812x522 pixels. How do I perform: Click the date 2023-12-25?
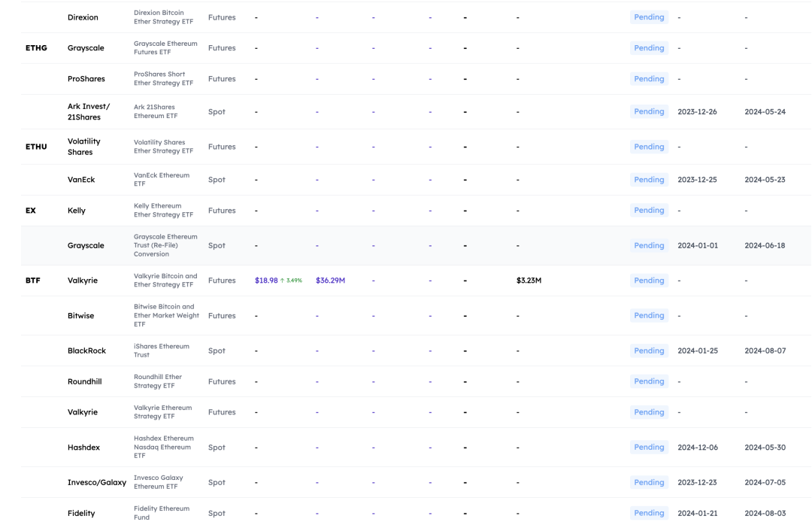[697, 180]
